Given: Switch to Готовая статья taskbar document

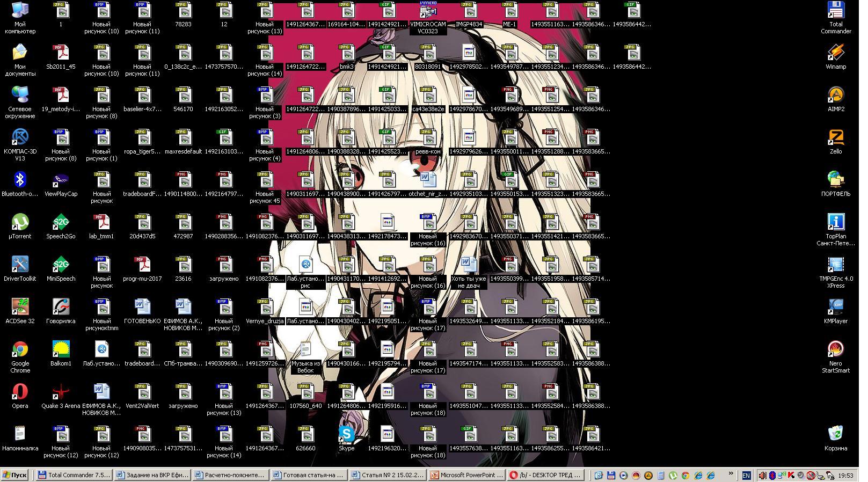Looking at the screenshot, I should [309, 475].
